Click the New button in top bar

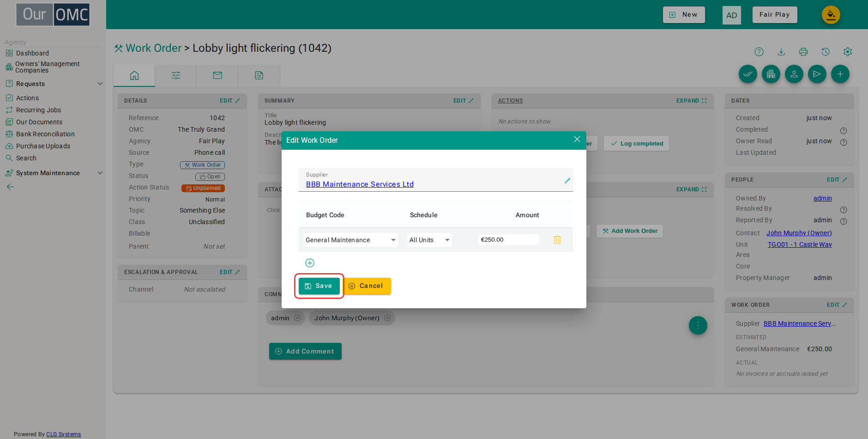(x=684, y=15)
